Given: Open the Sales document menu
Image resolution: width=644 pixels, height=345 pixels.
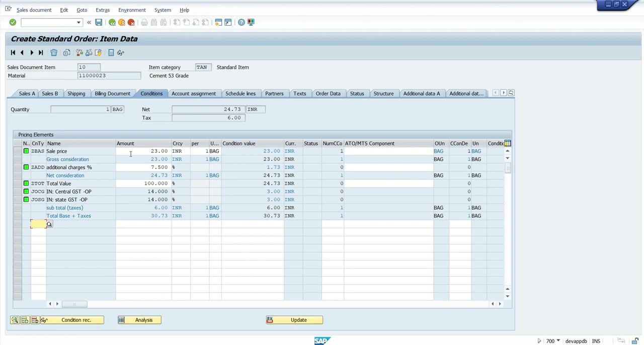Looking at the screenshot, I should tap(34, 10).
